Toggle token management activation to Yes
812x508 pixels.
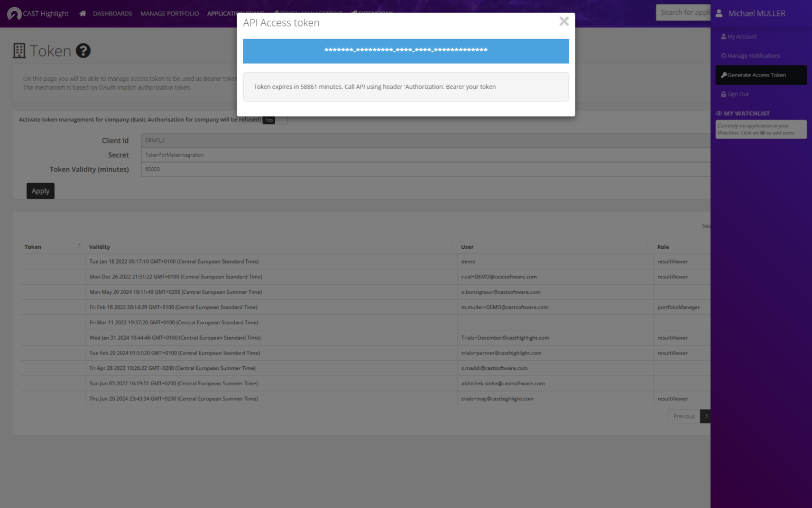[x=269, y=120]
